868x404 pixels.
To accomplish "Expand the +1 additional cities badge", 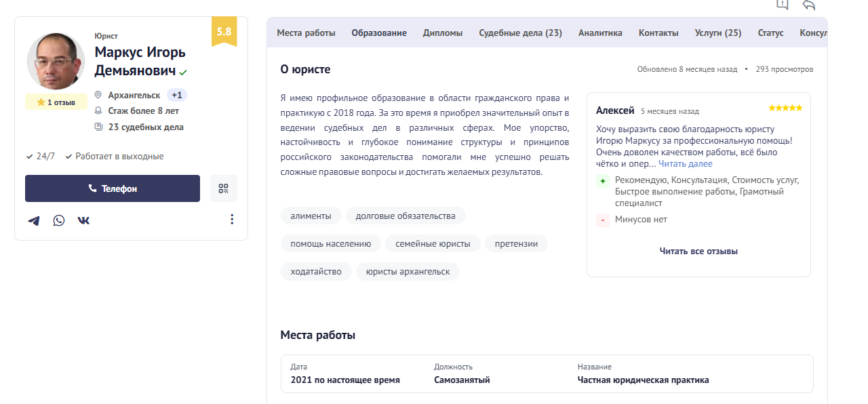I will (x=176, y=95).
